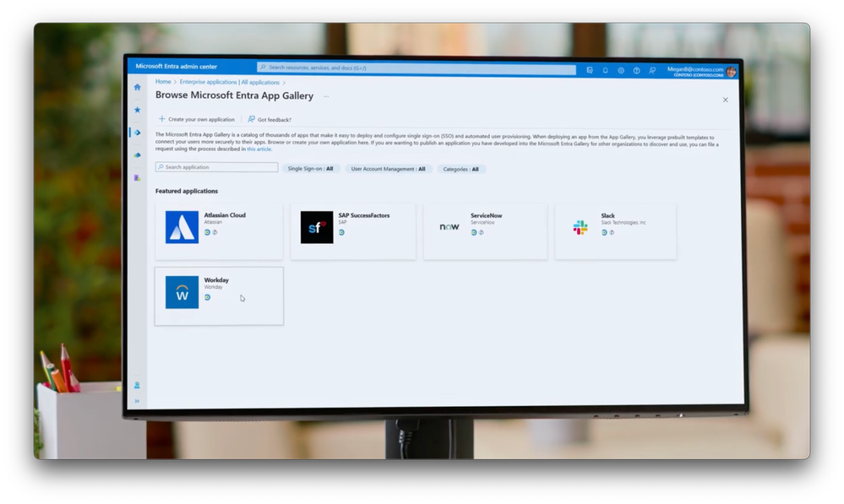Open the person icon at sidebar bottom
The height and width of the screenshot is (504, 844).
pyautogui.click(x=137, y=385)
